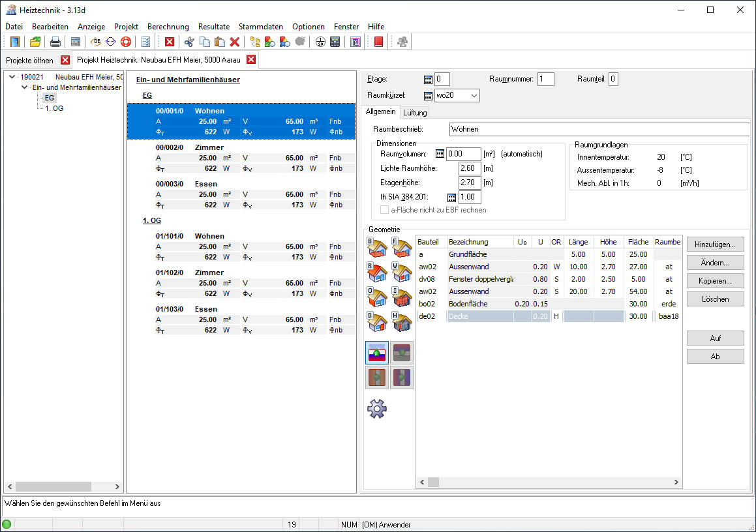Viewport: 756px width, 532px height.
Task: Select the purple wall heat flow toggle
Action: coord(402,377)
